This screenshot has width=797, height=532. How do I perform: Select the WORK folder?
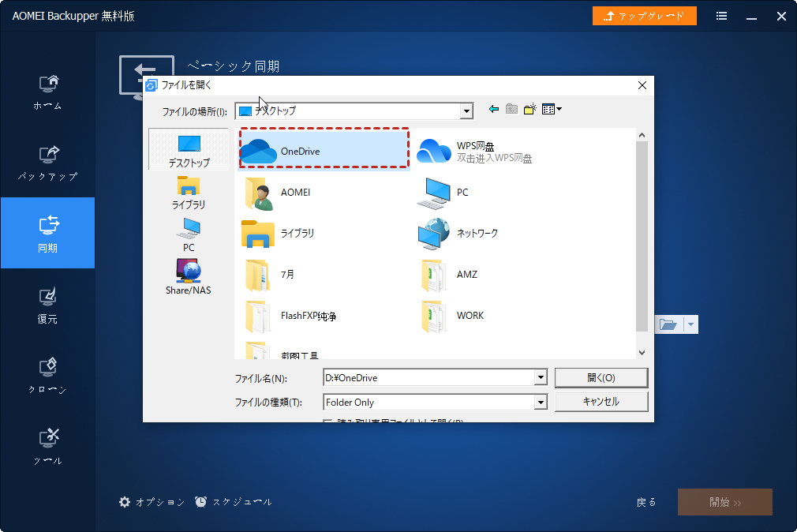(x=453, y=316)
